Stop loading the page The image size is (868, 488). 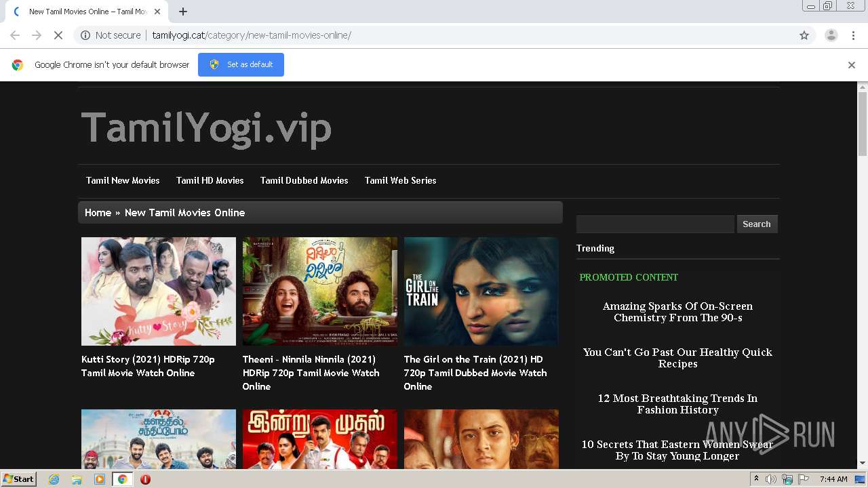(58, 35)
